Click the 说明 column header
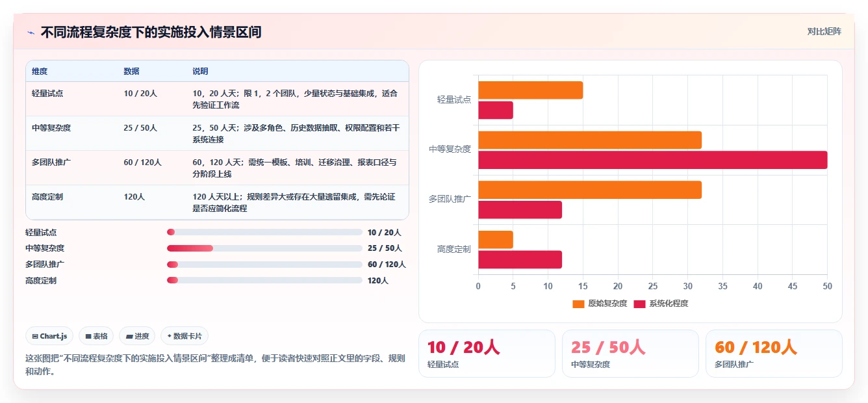868x403 pixels. click(x=200, y=71)
